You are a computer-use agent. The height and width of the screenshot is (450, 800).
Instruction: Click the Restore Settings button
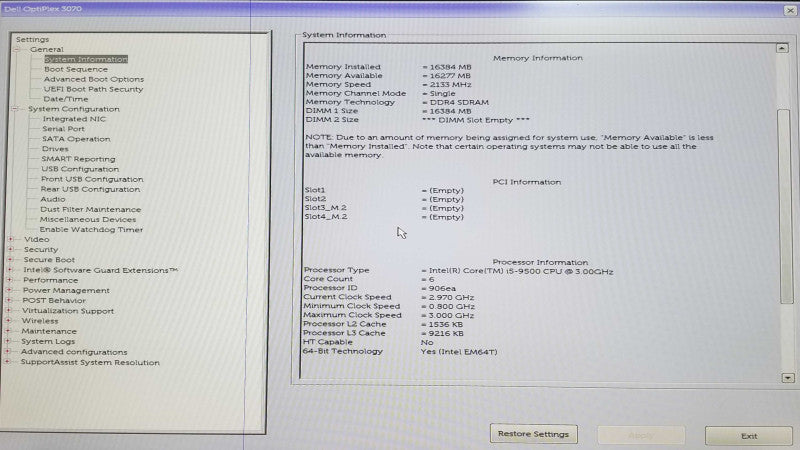click(534, 434)
